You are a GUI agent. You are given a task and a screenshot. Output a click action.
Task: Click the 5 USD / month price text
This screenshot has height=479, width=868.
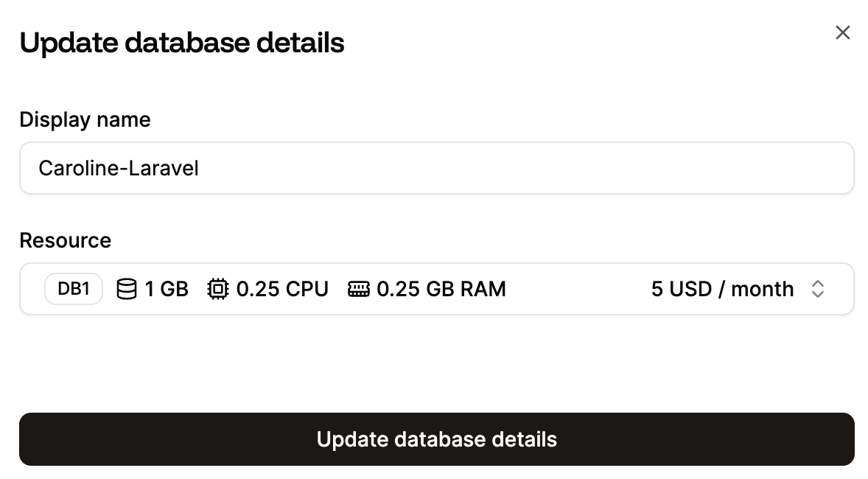722,289
